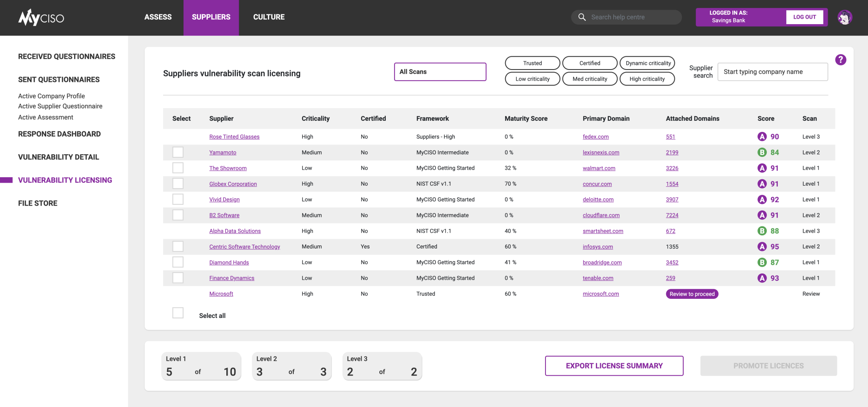Image resolution: width=868 pixels, height=407 pixels.
Task: Open Sent Questionnaires in the sidebar
Action: point(59,80)
